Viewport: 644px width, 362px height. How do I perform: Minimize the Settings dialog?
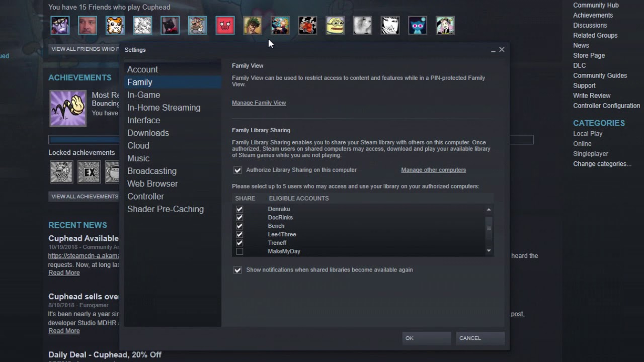pos(493,50)
